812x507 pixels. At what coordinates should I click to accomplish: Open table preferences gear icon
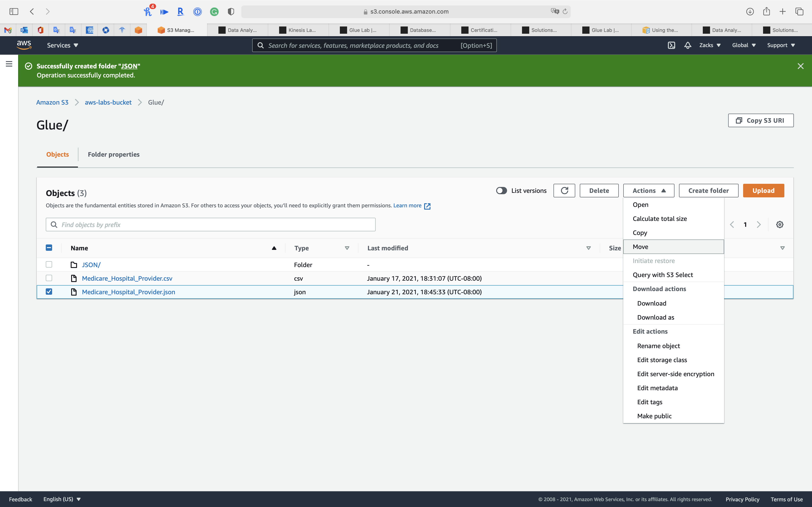779,225
